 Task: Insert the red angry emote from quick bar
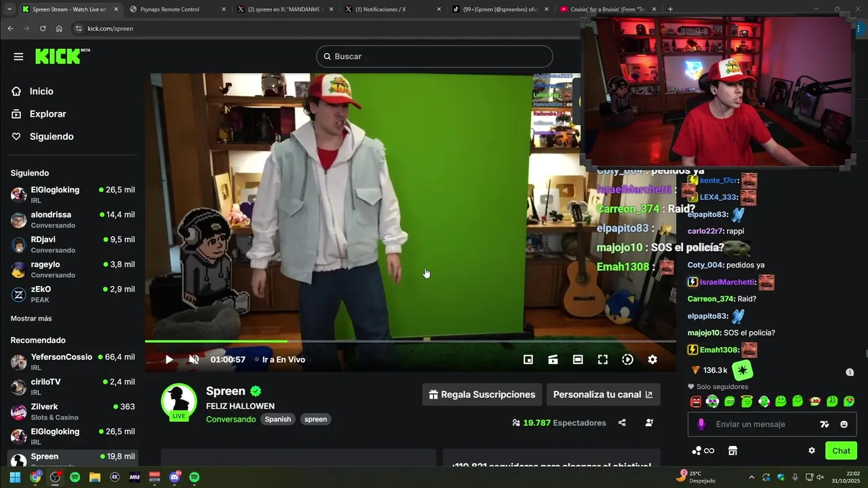[x=696, y=401]
